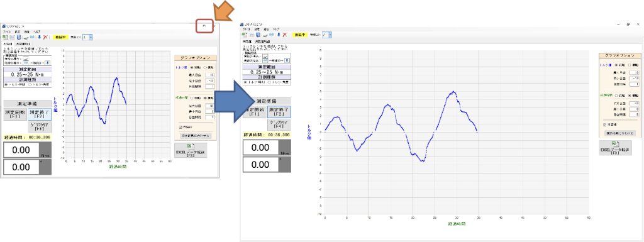Click the torque 最大目盛 field in the left window

211,75
